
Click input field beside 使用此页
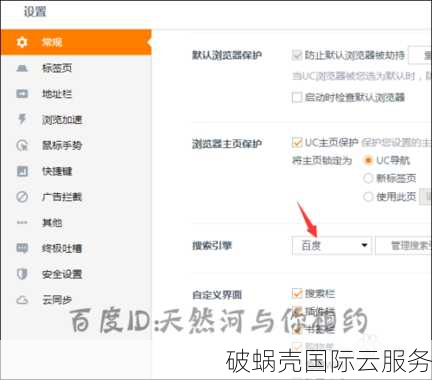coord(425,197)
